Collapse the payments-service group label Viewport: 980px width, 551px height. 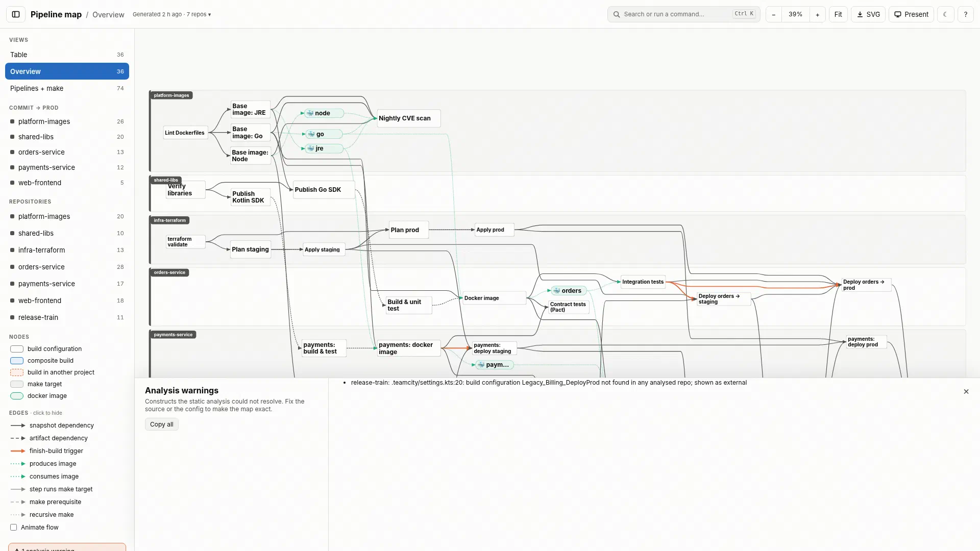click(x=173, y=335)
